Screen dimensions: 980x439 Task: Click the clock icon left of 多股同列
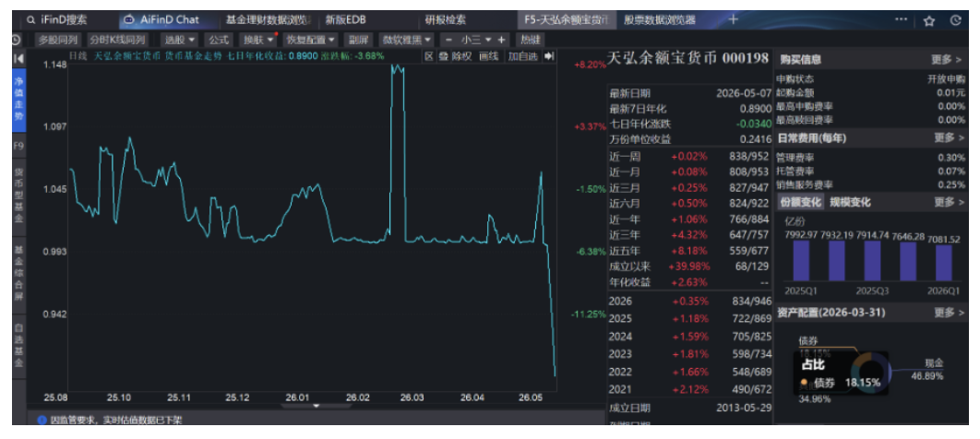[17, 40]
